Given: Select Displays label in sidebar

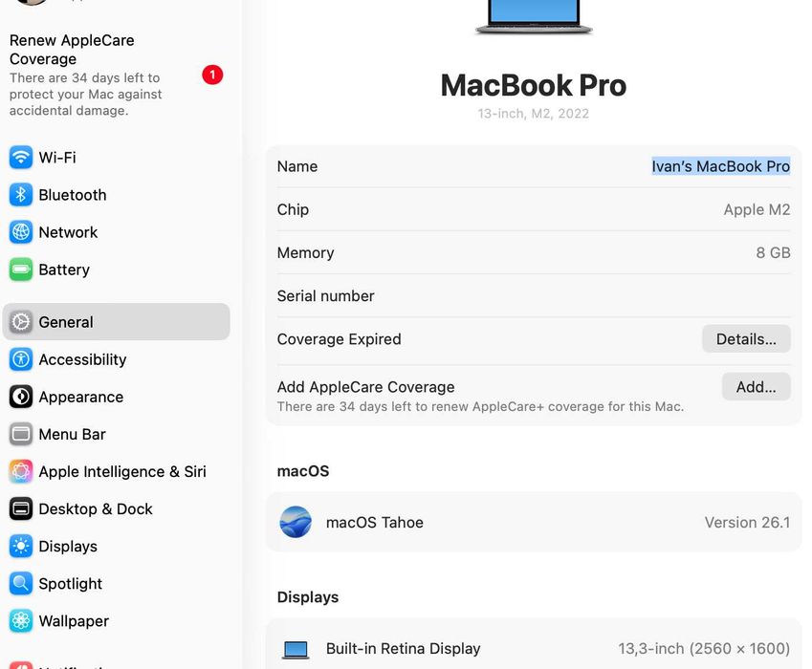Looking at the screenshot, I should pos(68,547).
